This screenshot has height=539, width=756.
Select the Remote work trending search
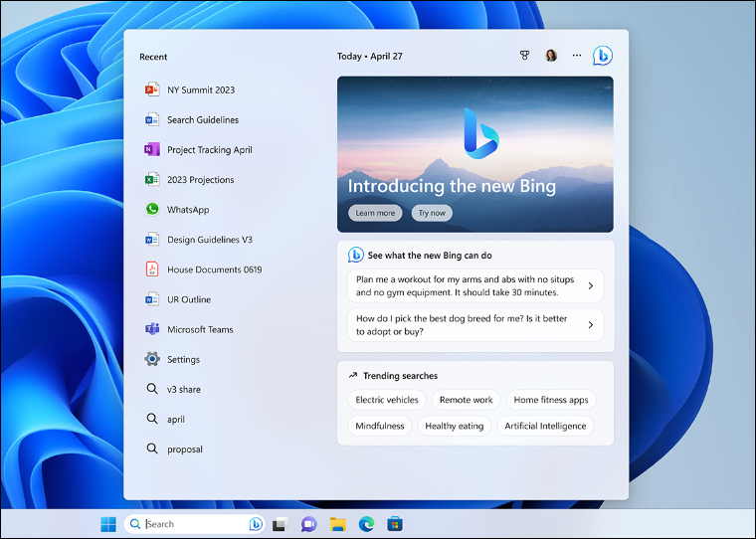point(466,400)
